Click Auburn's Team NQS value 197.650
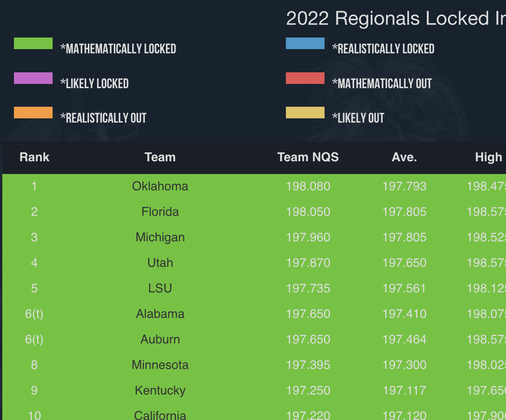The width and height of the screenshot is (506, 420). [308, 339]
